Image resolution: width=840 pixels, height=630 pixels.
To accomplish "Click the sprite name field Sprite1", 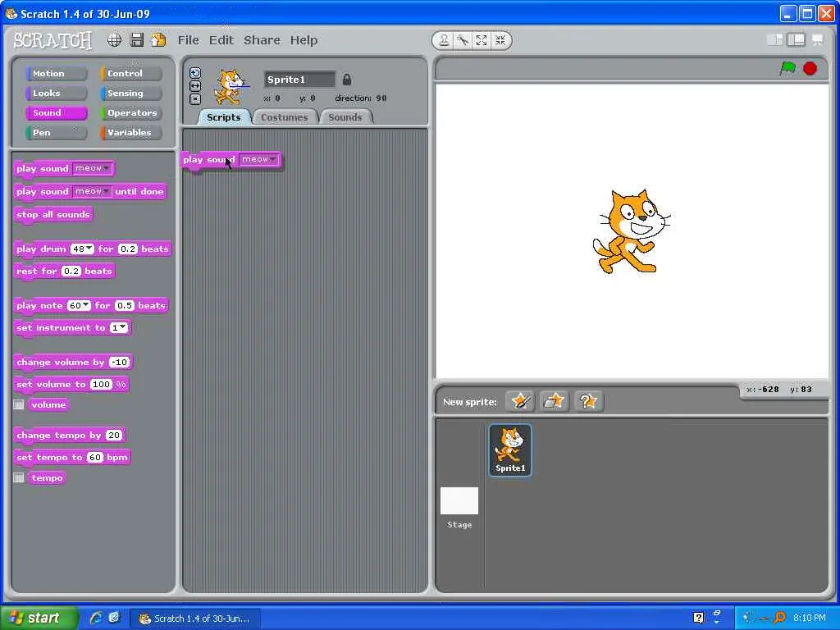I will point(299,80).
